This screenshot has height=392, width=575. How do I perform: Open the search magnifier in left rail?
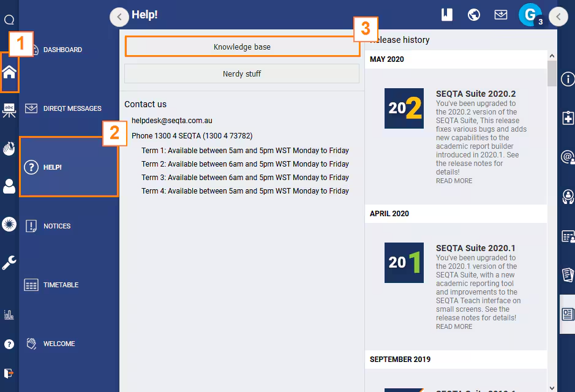point(9,20)
